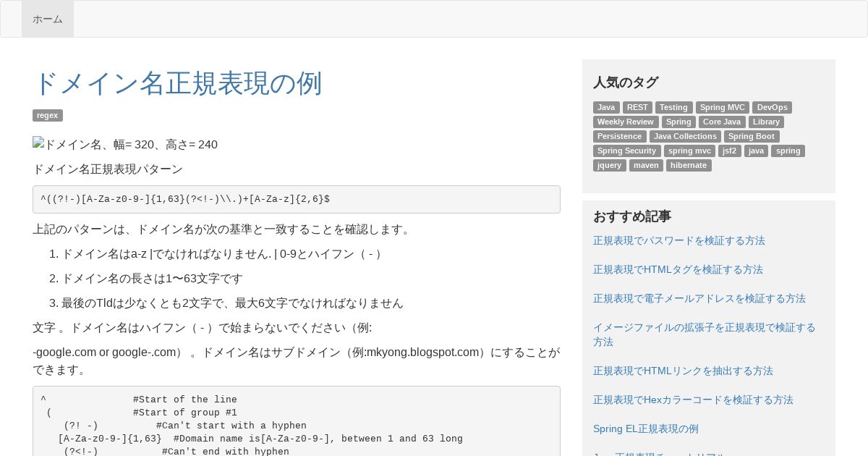The height and width of the screenshot is (456, 868).
Task: Click the domain regex pattern code block
Action: 297,199
